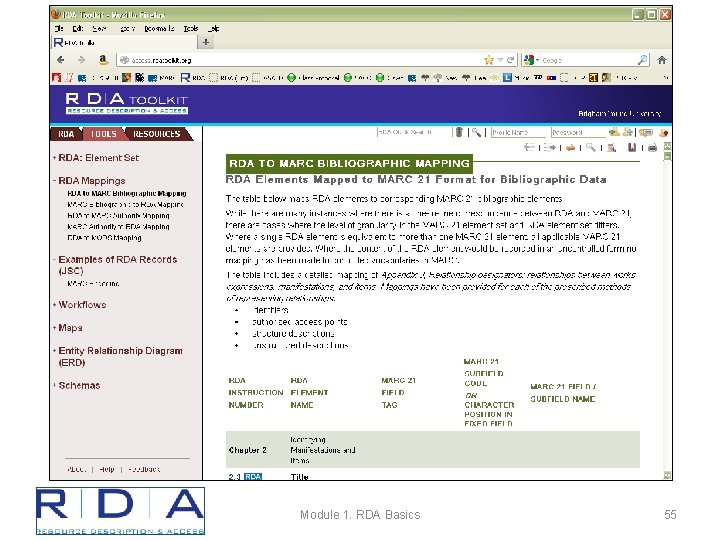Click the scroll-down arrow of the document pane
The image size is (720, 540).
667,475
